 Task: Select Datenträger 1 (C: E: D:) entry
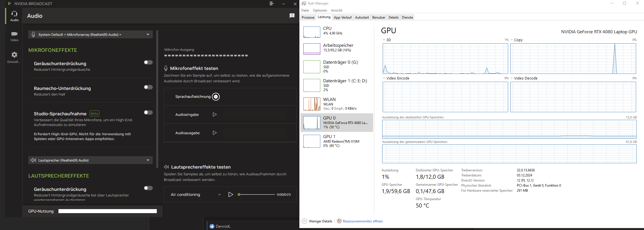[337, 85]
